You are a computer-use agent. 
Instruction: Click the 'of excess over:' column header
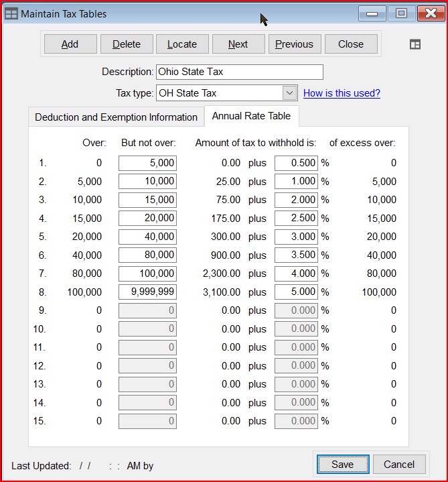362,143
